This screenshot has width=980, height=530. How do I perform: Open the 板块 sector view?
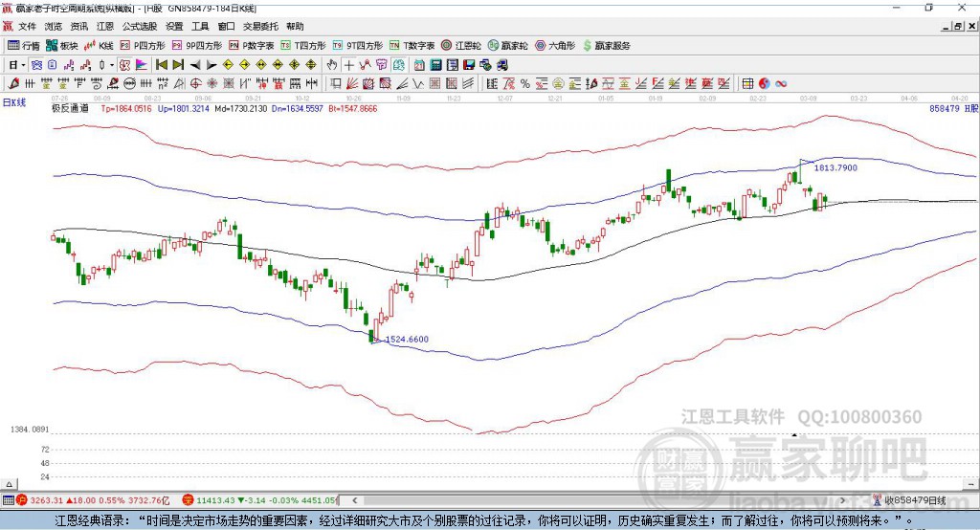point(62,46)
